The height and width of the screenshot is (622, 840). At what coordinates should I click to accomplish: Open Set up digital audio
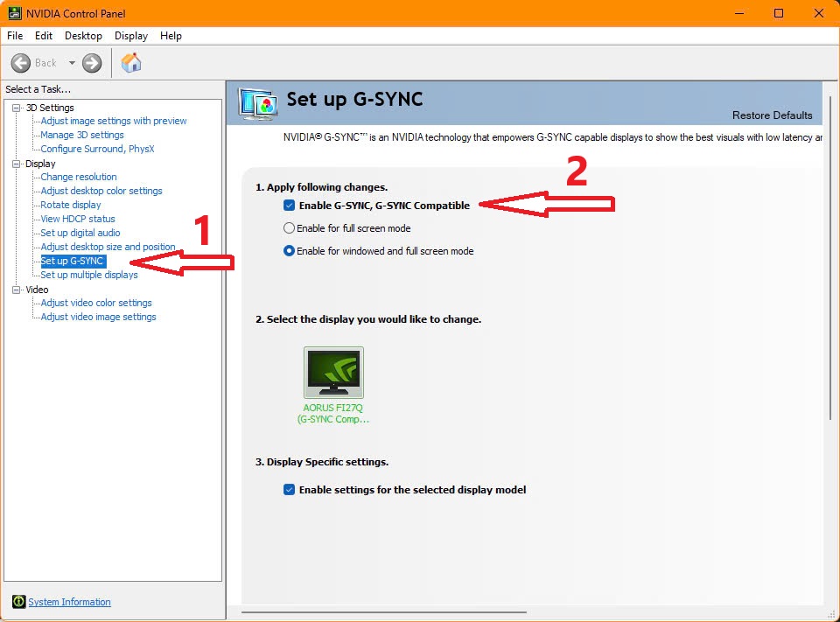[x=80, y=232]
